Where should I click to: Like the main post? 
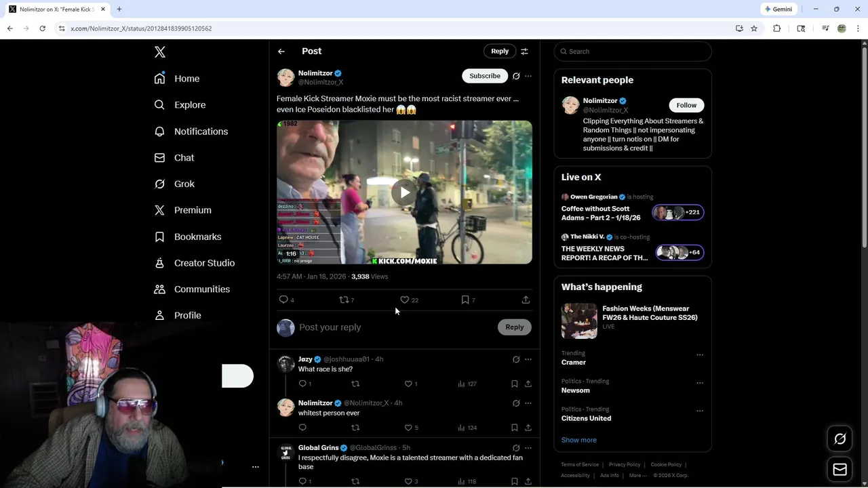coord(405,300)
